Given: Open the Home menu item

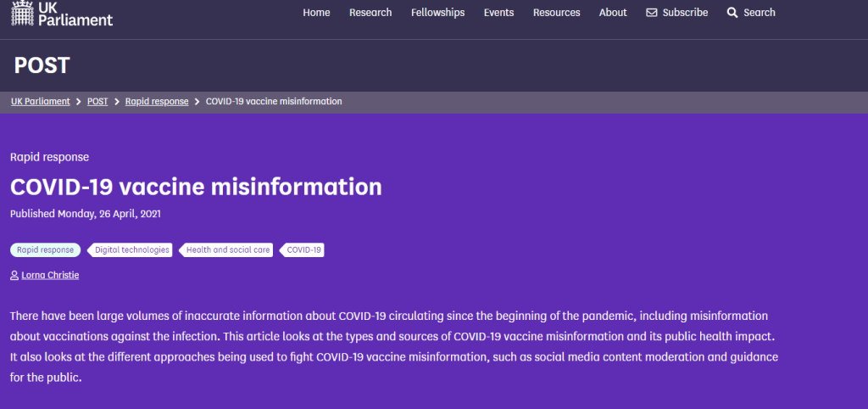Looking at the screenshot, I should point(317,12).
